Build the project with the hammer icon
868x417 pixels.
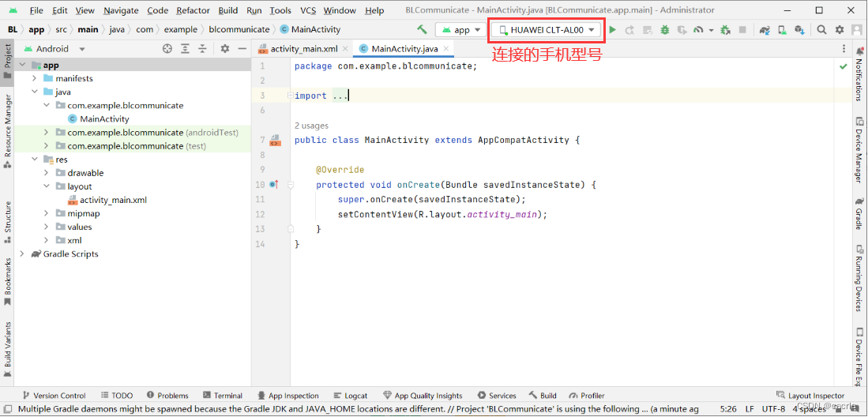point(422,30)
